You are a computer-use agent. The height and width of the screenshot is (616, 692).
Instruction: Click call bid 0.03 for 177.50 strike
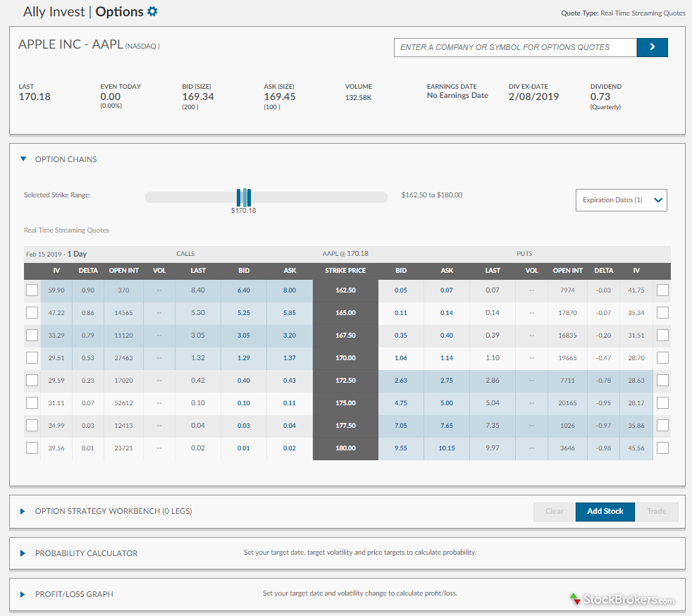(x=244, y=425)
